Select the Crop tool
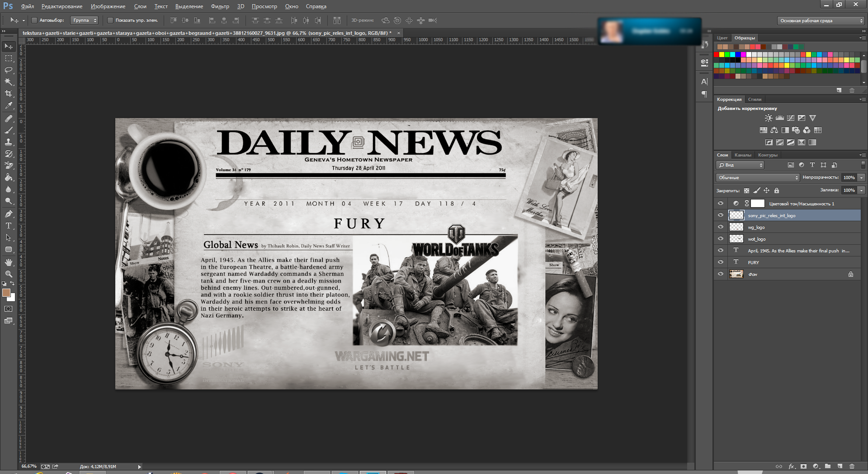 pyautogui.click(x=9, y=94)
